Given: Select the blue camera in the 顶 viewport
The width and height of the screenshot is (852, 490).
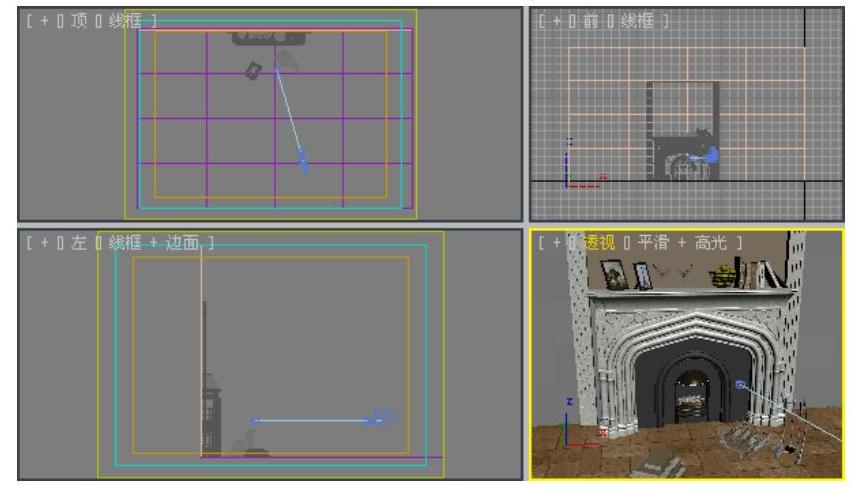Looking at the screenshot, I should 303,160.
